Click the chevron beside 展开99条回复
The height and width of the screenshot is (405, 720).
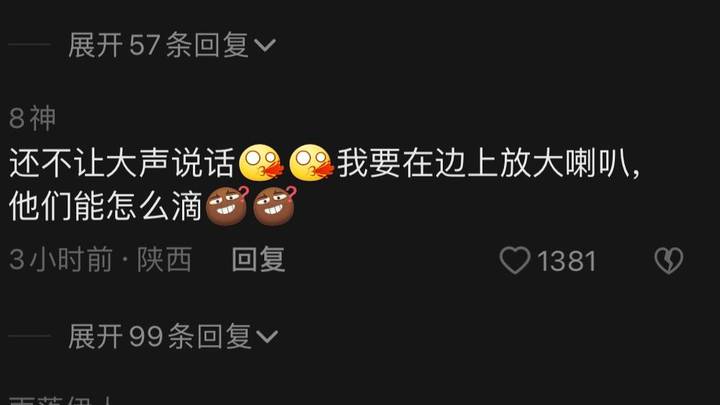(x=267, y=336)
